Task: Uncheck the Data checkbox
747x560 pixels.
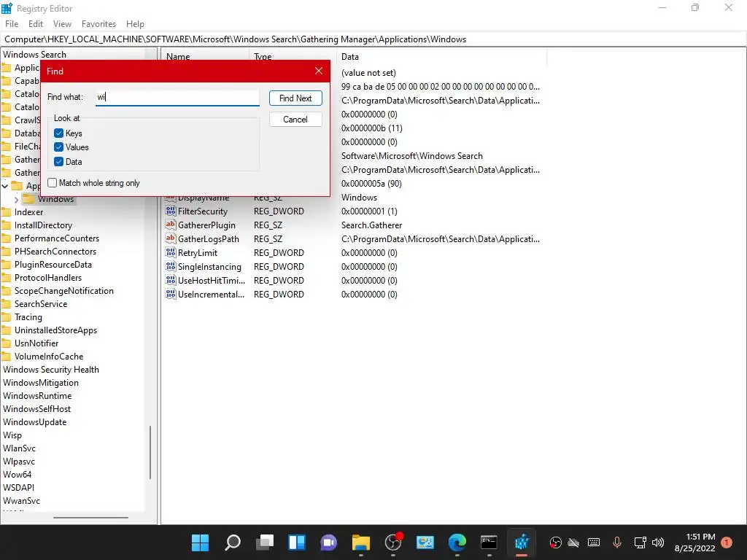Action: pos(58,161)
